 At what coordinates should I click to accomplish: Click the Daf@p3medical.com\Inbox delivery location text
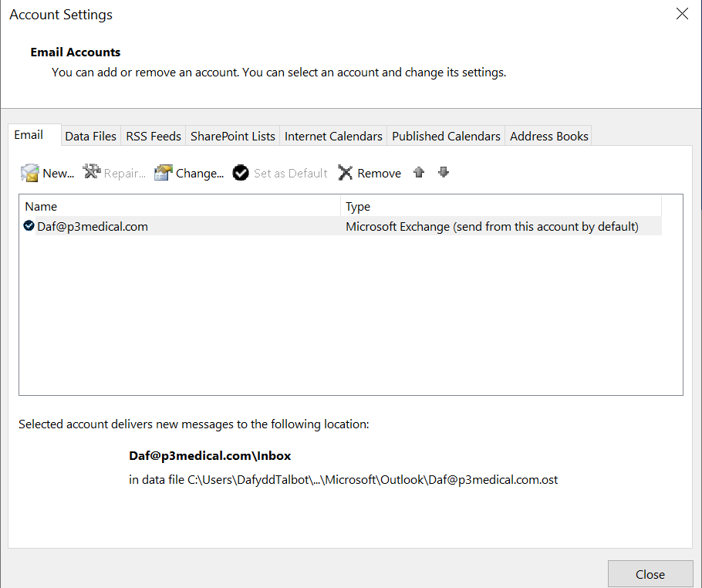click(x=210, y=456)
